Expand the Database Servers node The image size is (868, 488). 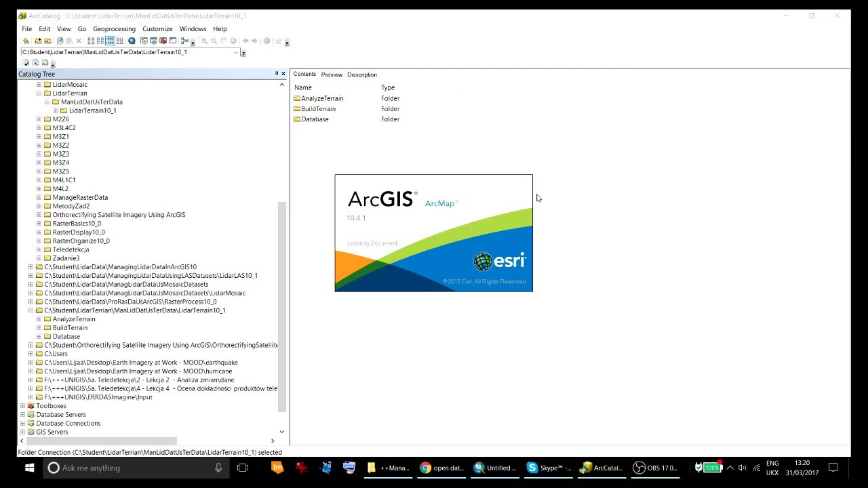pos(22,415)
